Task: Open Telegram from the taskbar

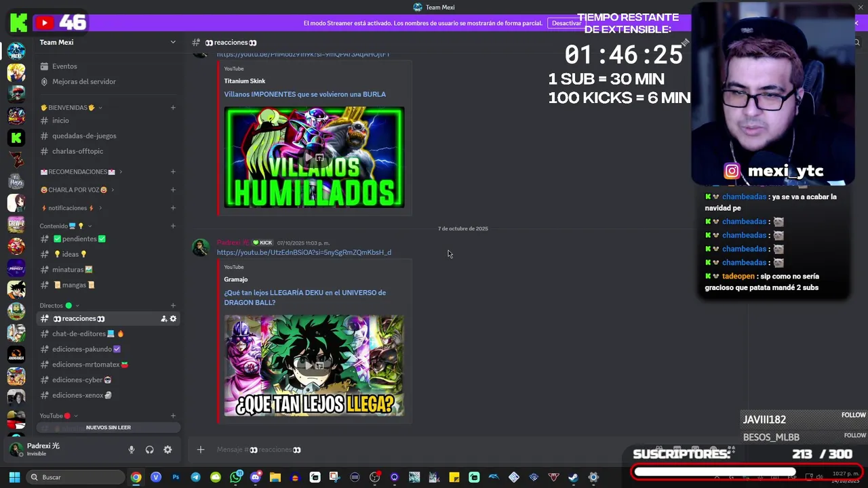Action: [x=195, y=477]
